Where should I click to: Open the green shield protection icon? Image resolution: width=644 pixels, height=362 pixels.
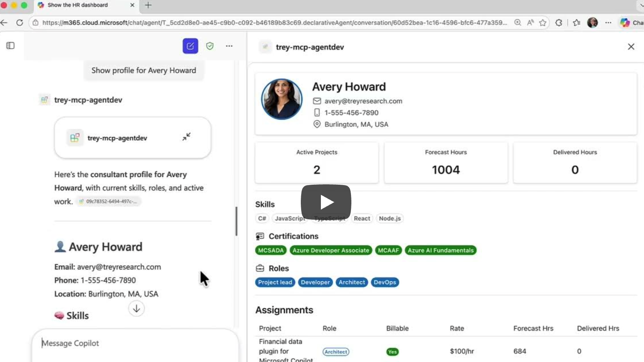210,46
